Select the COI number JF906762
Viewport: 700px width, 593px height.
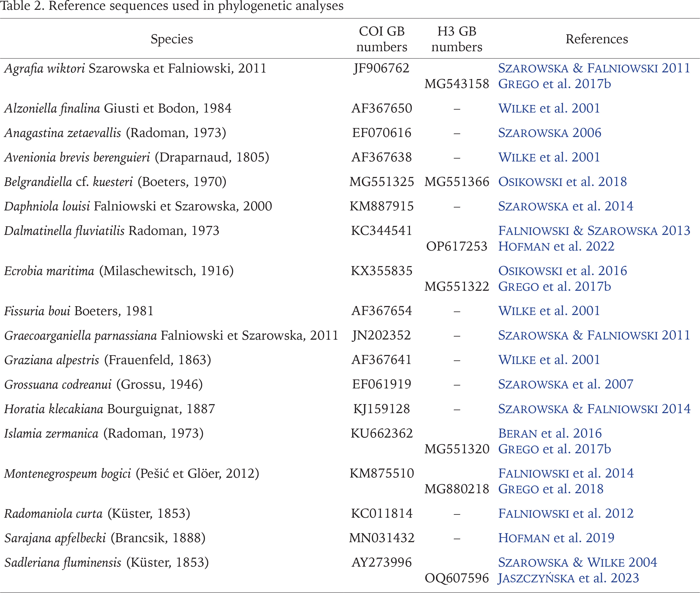click(x=381, y=68)
